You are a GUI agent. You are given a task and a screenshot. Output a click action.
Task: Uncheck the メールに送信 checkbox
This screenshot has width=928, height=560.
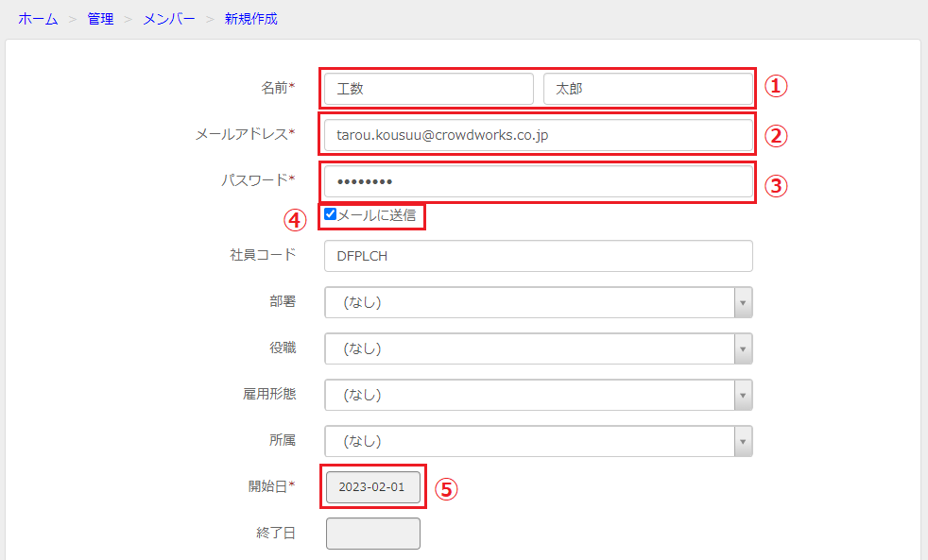click(x=330, y=214)
